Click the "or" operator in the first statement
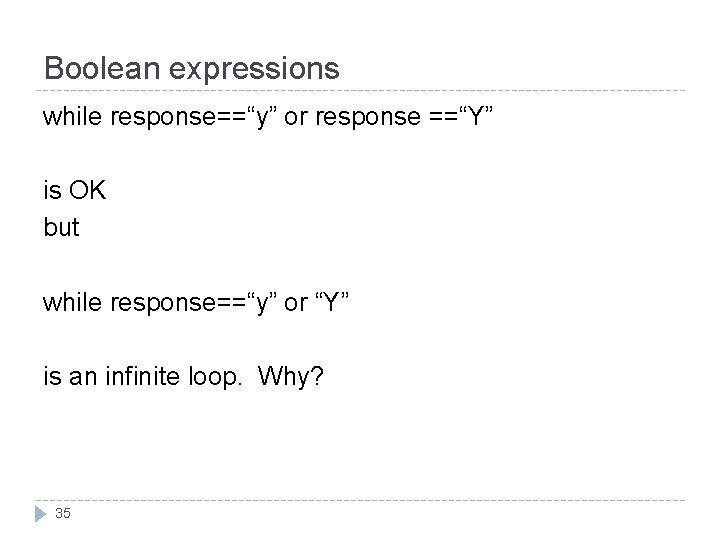Image resolution: width=720 pixels, height=540 pixels. tap(296, 117)
